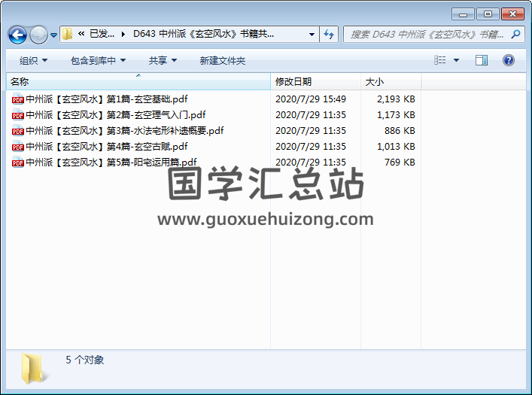Change view using the view icon
This screenshot has width=532, height=395.
pyautogui.click(x=440, y=60)
